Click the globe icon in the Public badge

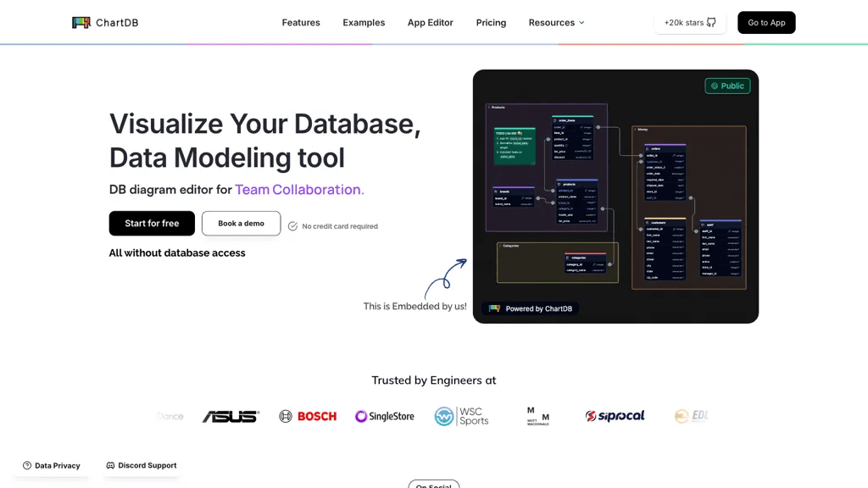tap(715, 86)
